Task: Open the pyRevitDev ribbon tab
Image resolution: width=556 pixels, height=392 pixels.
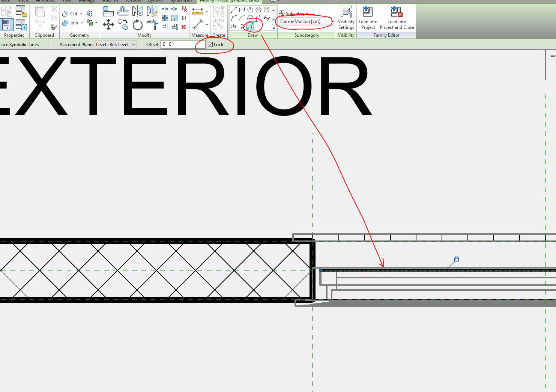Action: pos(181,1)
